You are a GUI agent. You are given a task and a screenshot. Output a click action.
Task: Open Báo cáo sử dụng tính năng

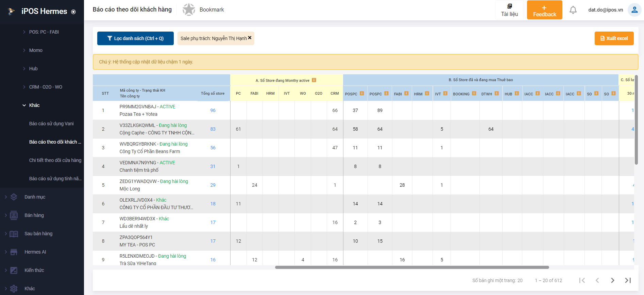[55, 179]
